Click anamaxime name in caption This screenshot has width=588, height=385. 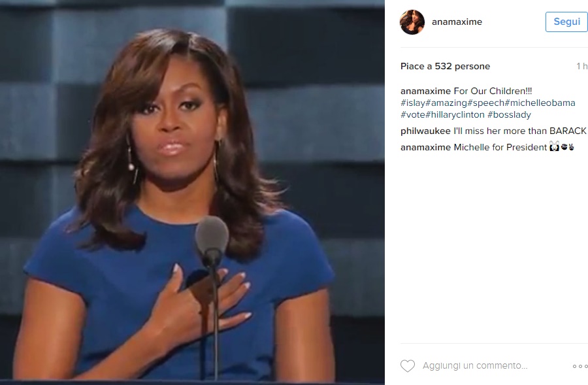tap(425, 91)
